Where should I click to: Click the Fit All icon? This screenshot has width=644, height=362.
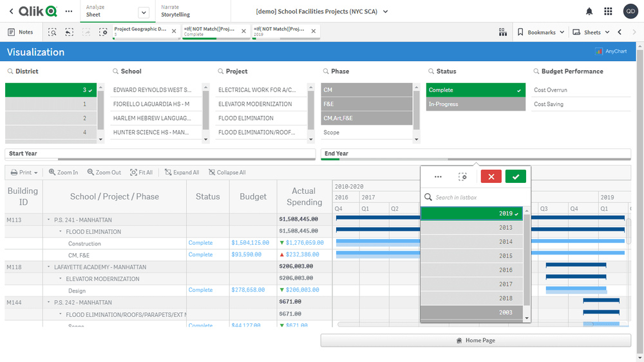tap(141, 173)
